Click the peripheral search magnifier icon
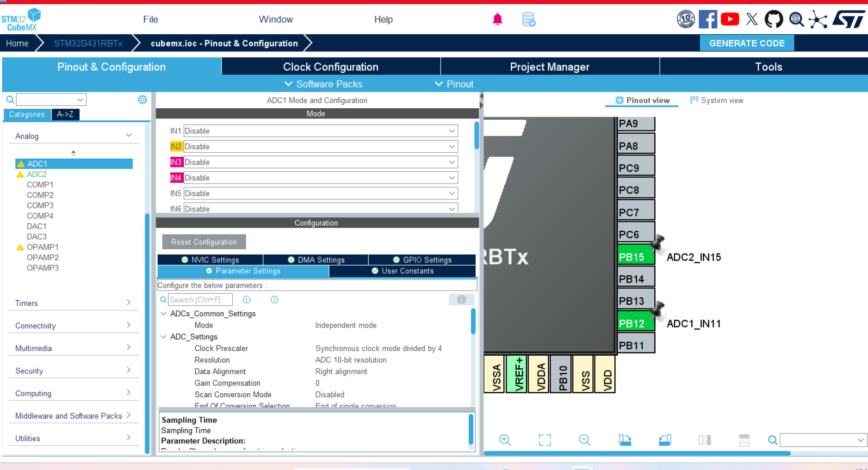The width and height of the screenshot is (868, 470). coord(10,99)
